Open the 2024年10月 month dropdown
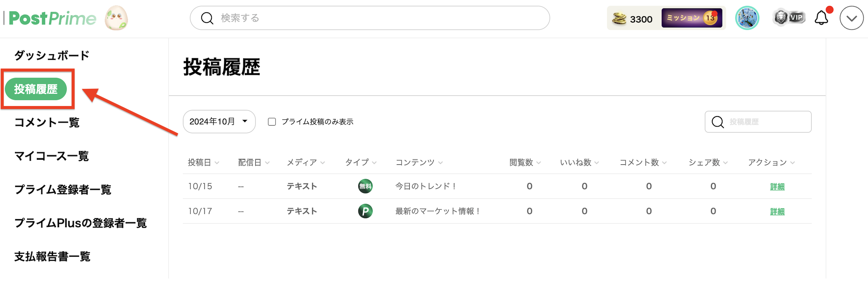Image resolution: width=868 pixels, height=291 pixels. tap(219, 122)
